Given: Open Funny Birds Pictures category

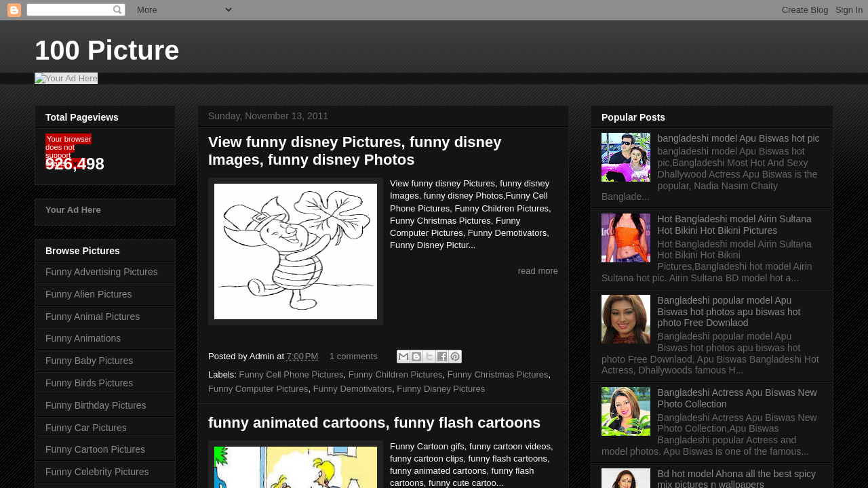Looking at the screenshot, I should pos(90,383).
